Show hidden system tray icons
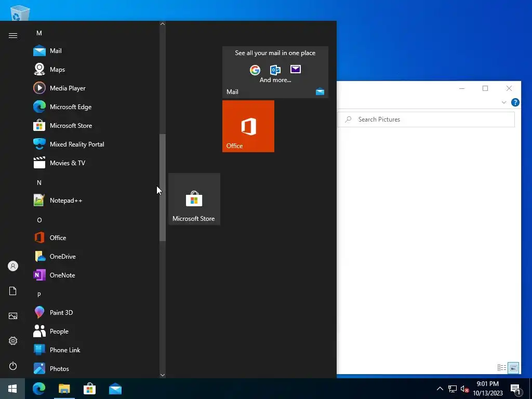This screenshot has width=532, height=399. pos(440,389)
